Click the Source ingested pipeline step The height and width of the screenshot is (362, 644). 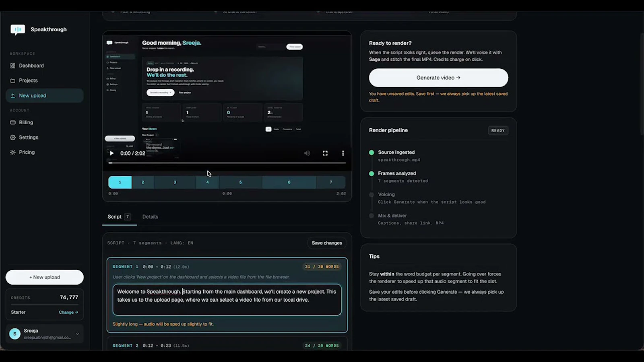[x=438, y=156]
